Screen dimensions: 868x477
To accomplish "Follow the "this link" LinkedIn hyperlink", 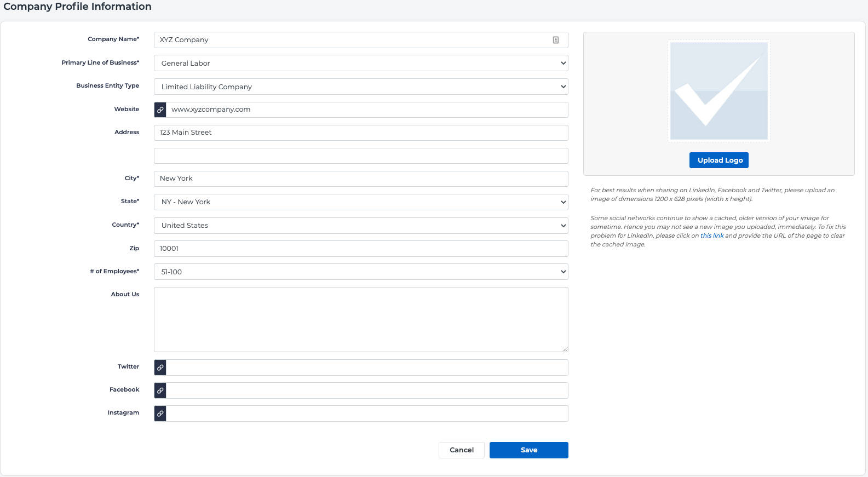I will 711,236.
